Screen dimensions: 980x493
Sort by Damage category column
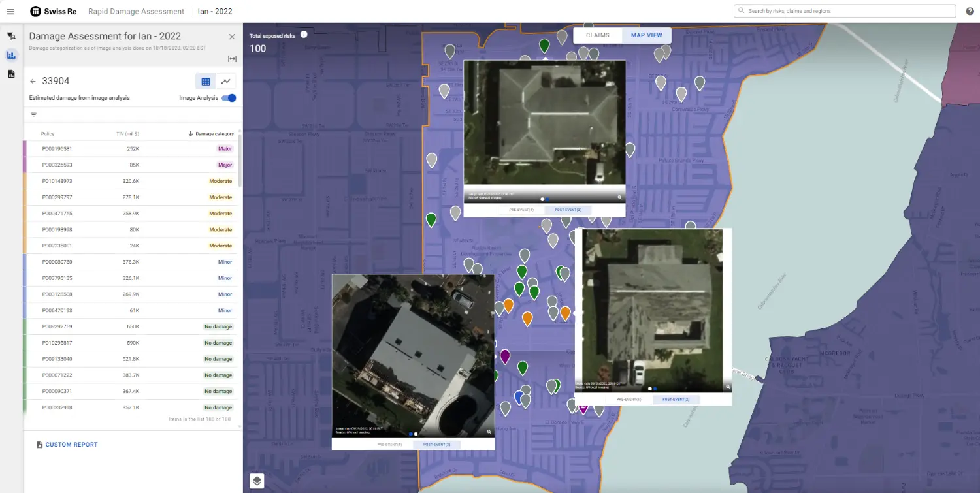(211, 134)
